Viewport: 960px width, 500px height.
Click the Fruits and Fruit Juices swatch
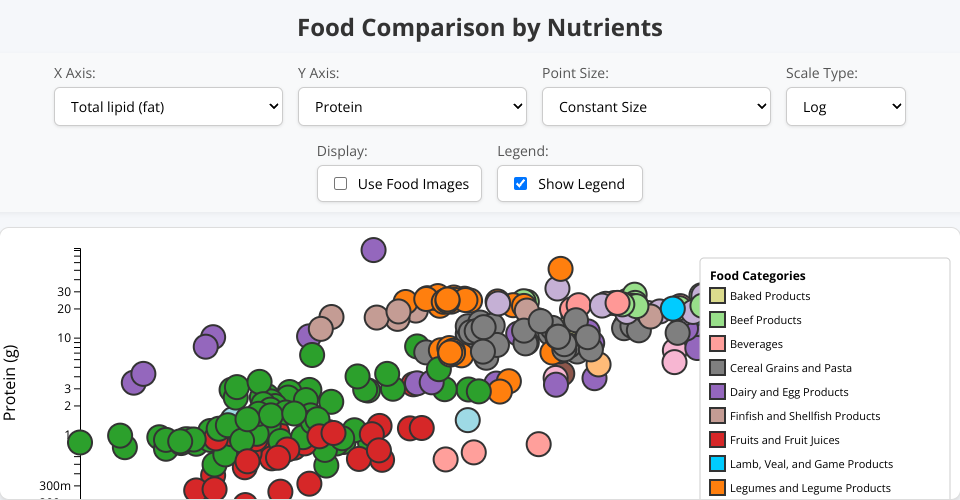[717, 440]
